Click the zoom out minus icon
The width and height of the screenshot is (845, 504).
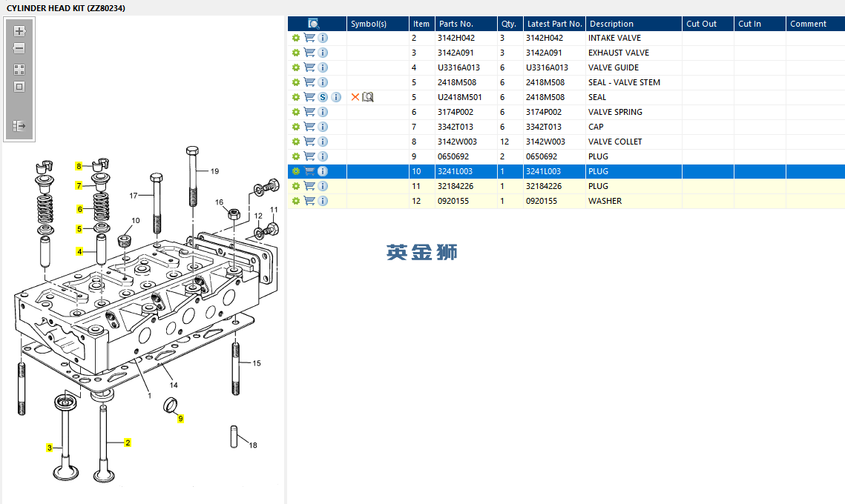(19, 48)
